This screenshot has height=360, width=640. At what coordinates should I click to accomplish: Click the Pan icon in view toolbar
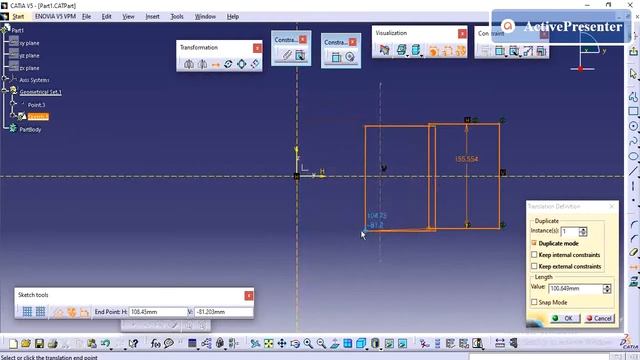point(282,344)
